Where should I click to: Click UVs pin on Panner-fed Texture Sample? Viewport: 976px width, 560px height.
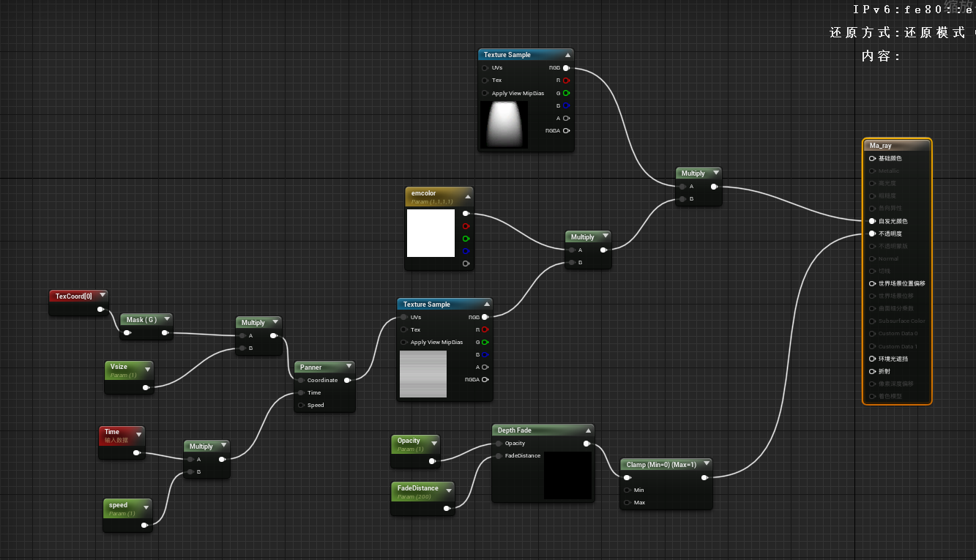[x=403, y=317]
